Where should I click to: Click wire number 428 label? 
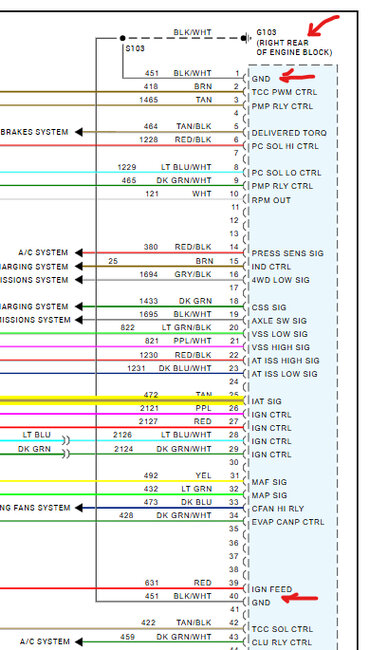[x=126, y=515]
